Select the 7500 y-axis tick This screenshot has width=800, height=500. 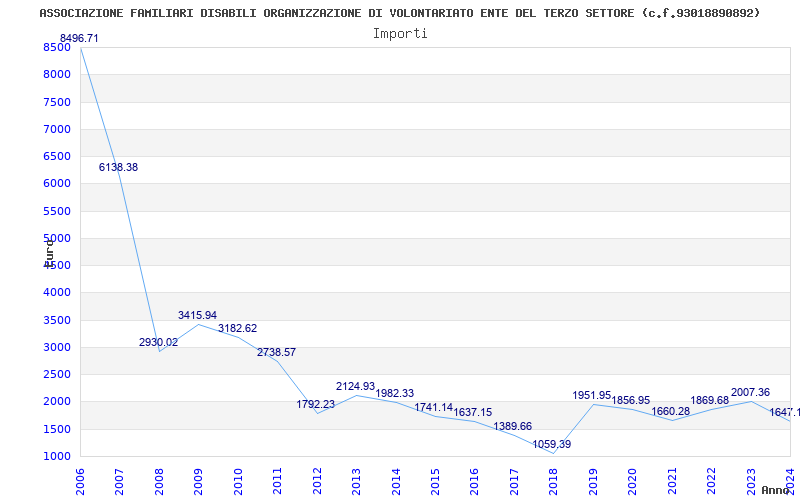pos(57,102)
